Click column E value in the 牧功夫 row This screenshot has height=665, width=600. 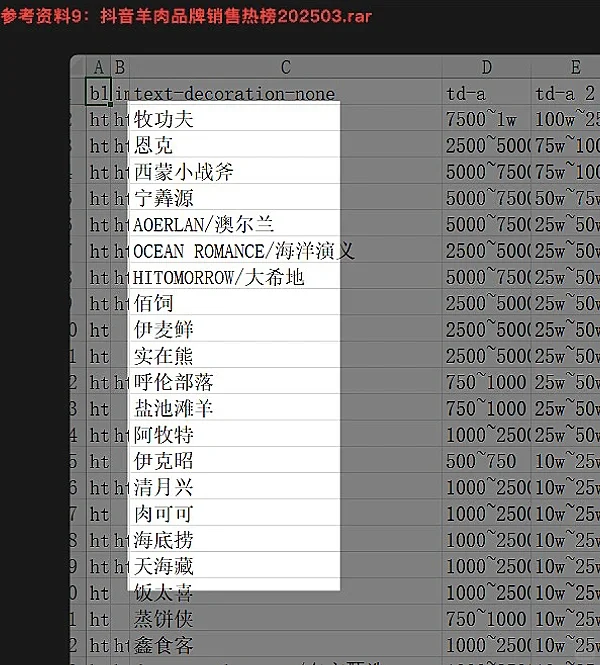click(x=566, y=119)
